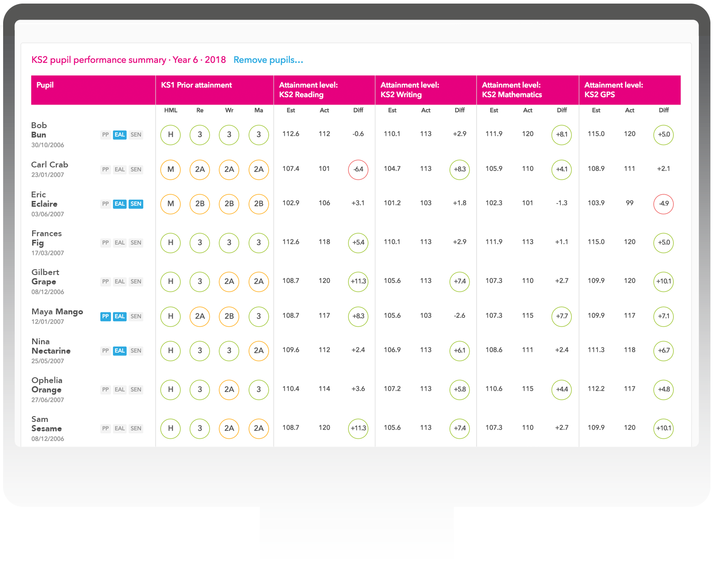714x588 pixels.
Task: Open pupil Maya Mango's name
Action: [x=57, y=312]
